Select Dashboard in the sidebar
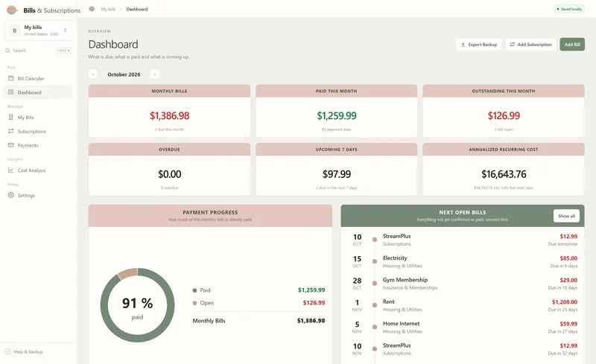Image resolution: width=596 pixels, height=364 pixels. [39, 92]
